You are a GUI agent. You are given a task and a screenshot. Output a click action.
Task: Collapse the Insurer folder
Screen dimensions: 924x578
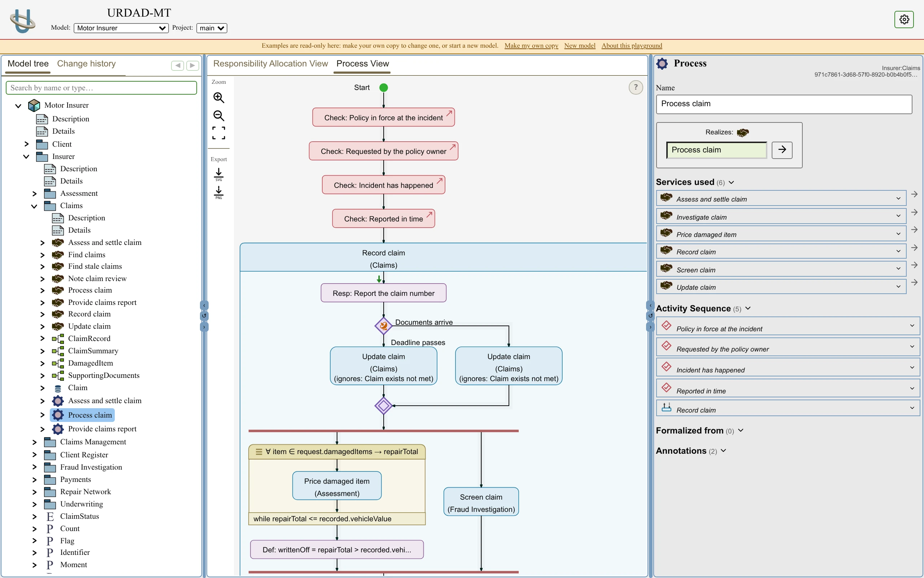pyautogui.click(x=26, y=156)
